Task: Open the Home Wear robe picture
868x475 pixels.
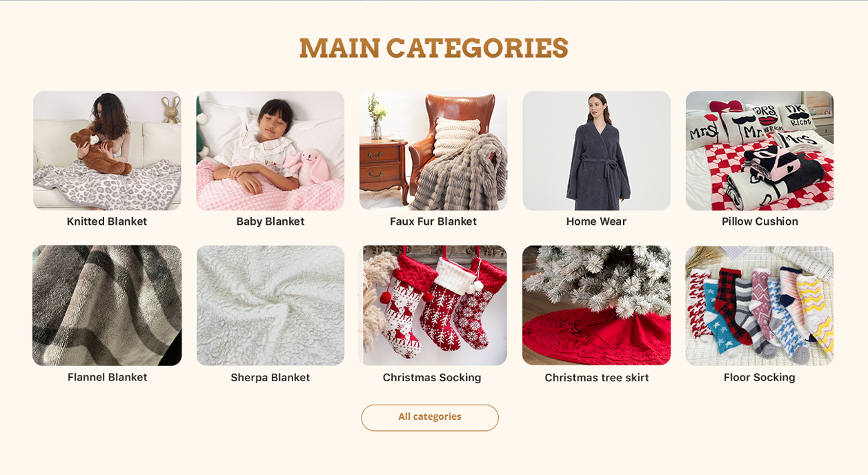Action: point(596,150)
